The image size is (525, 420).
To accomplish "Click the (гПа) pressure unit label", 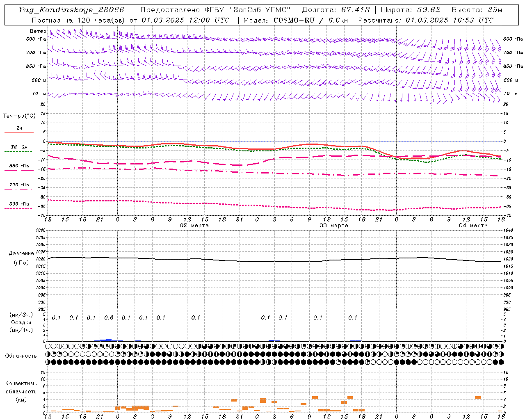I will [21, 263].
